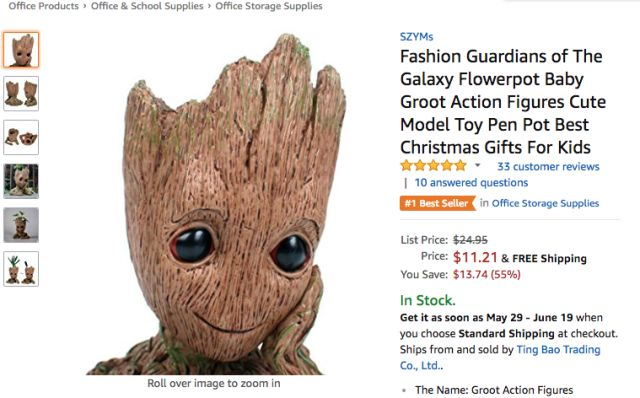Expand the rating breakdown dropdown arrow

(x=478, y=166)
